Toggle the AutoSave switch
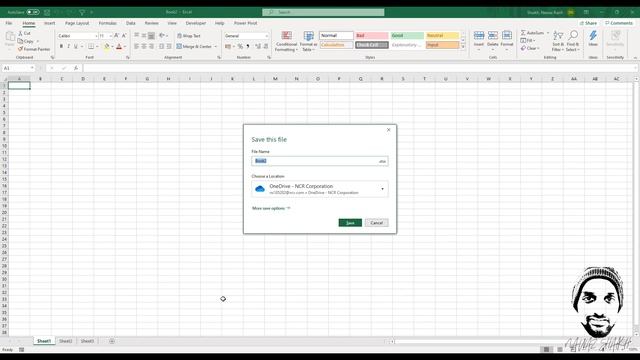640x360 pixels. (33, 12)
